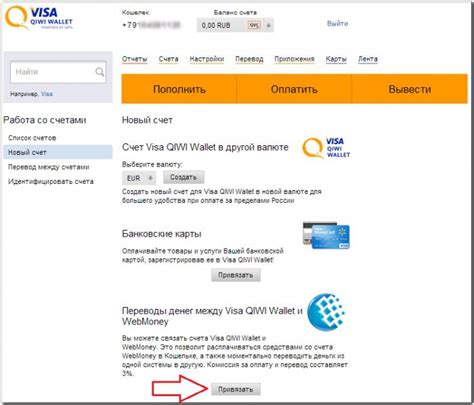
Task: Click the search magnifier icon
Action: tap(99, 72)
